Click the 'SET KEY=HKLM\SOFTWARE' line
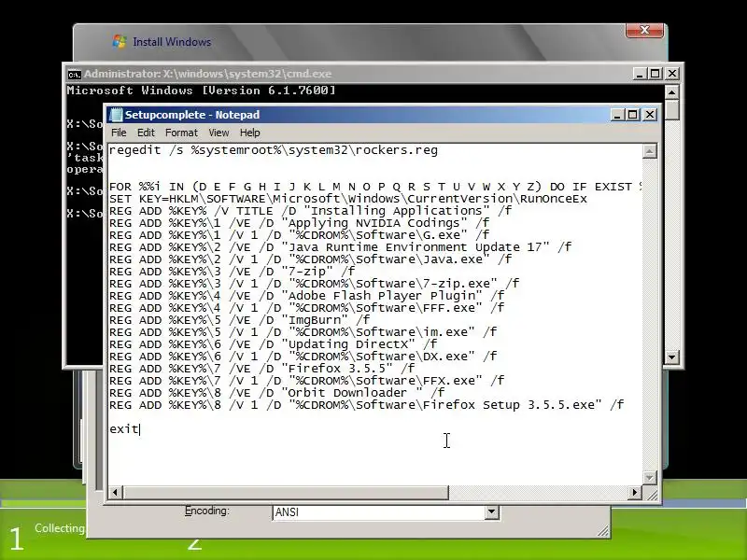The image size is (747, 560). [x=348, y=199]
